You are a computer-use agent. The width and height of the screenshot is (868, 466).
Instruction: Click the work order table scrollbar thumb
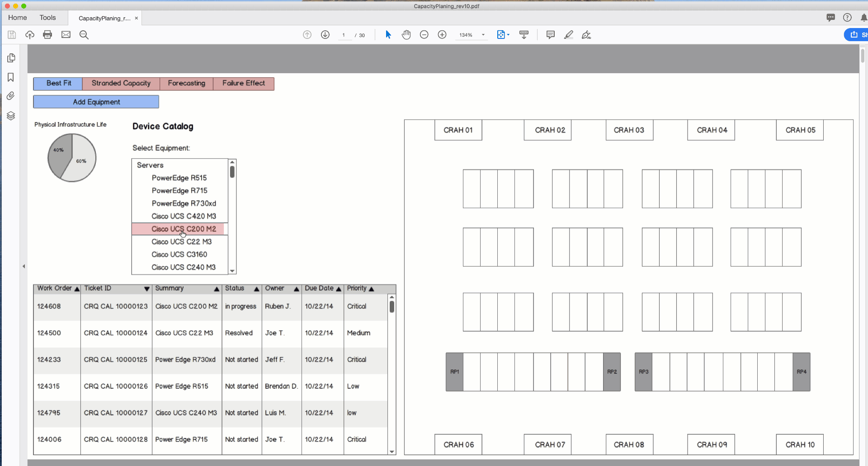tap(392, 306)
